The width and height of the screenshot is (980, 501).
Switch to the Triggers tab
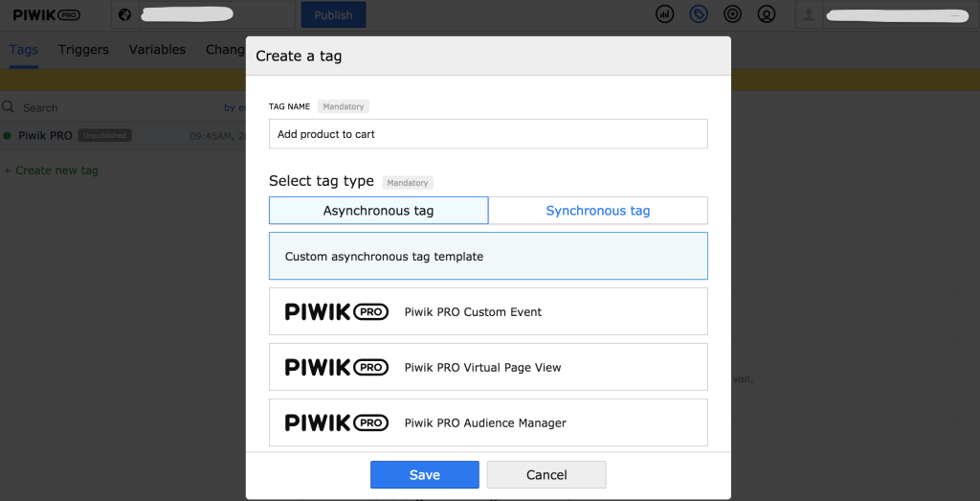(x=83, y=50)
